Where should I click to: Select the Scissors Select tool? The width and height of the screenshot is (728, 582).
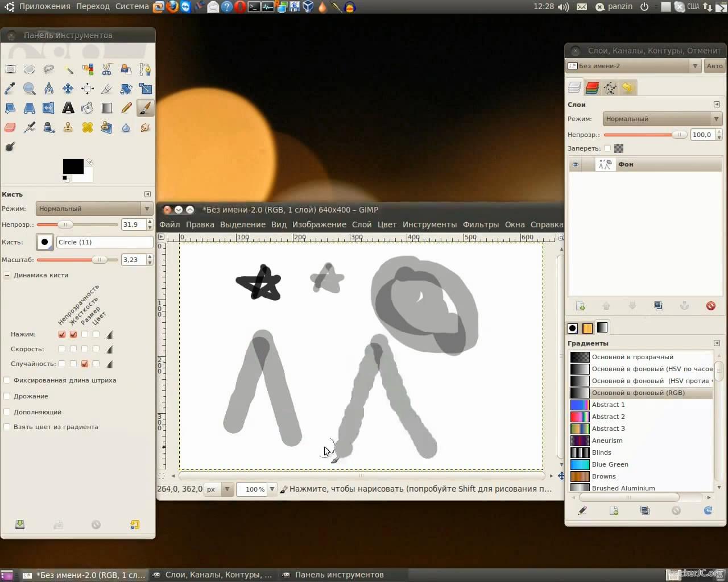107,69
